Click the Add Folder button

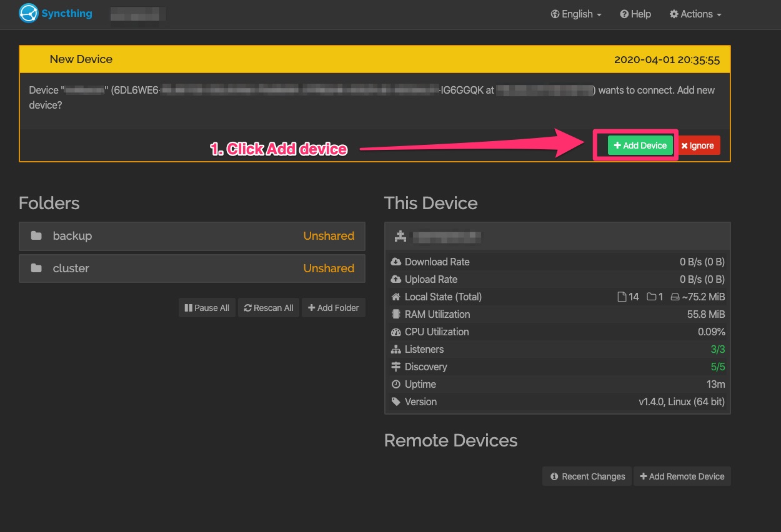pos(334,308)
